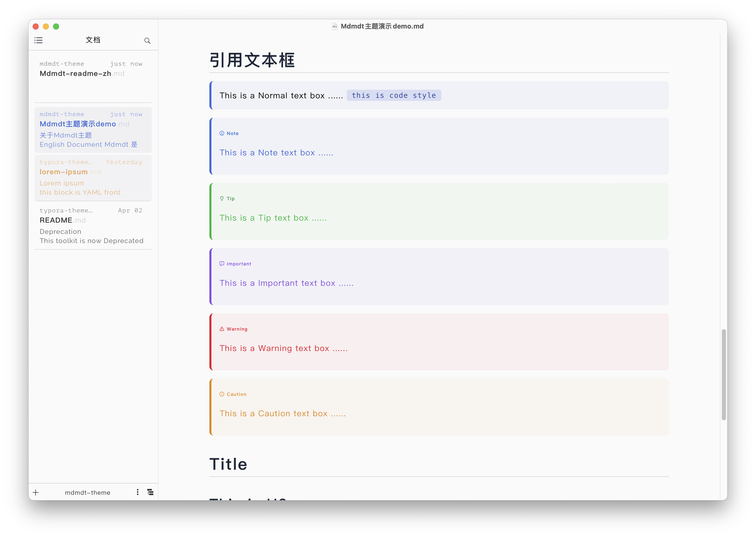Switch to file tree view icon
Viewport: 756px width, 538px height.
(150, 492)
